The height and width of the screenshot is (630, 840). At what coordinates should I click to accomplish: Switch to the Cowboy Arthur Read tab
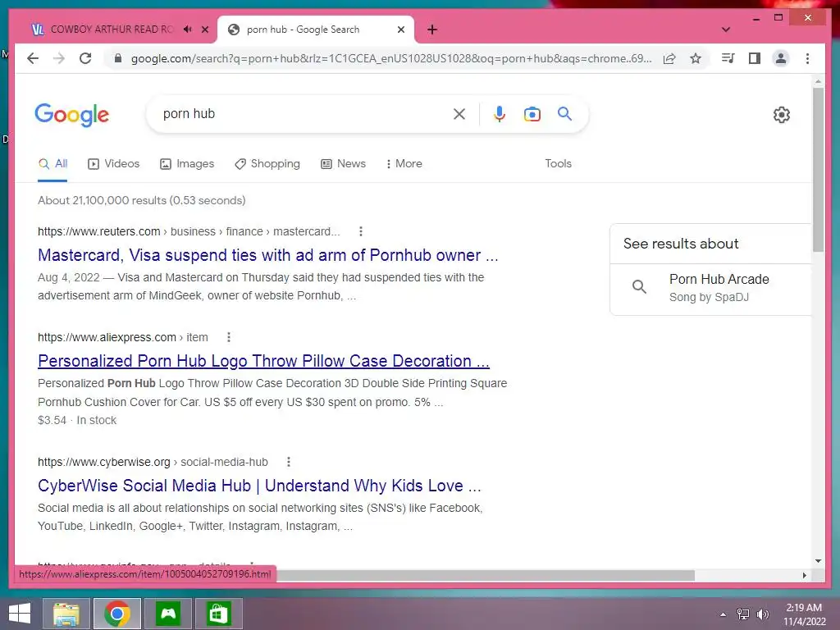tap(112, 30)
